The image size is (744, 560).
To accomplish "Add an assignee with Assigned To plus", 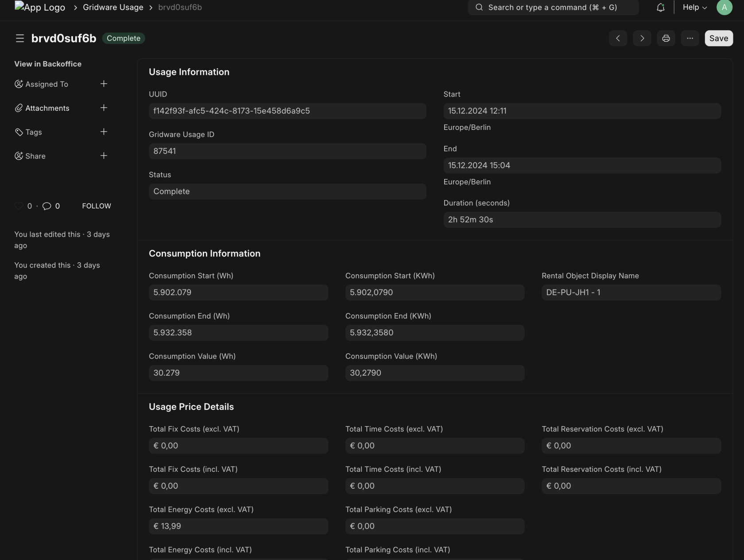I will (104, 84).
